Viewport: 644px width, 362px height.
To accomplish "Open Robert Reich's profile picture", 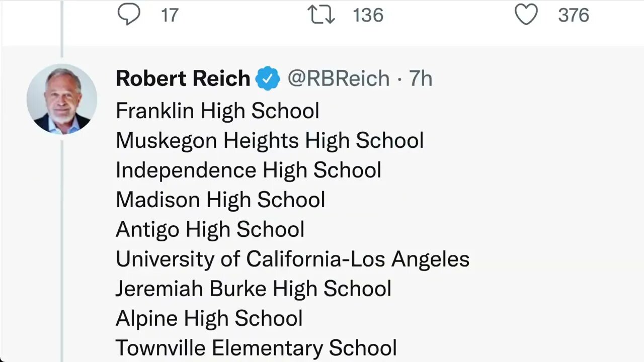I will pyautogui.click(x=61, y=99).
